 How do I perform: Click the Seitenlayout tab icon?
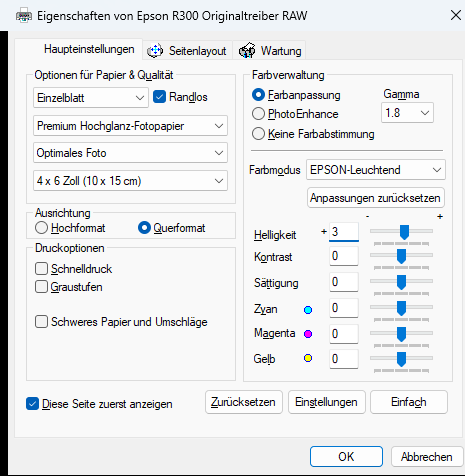tap(155, 51)
